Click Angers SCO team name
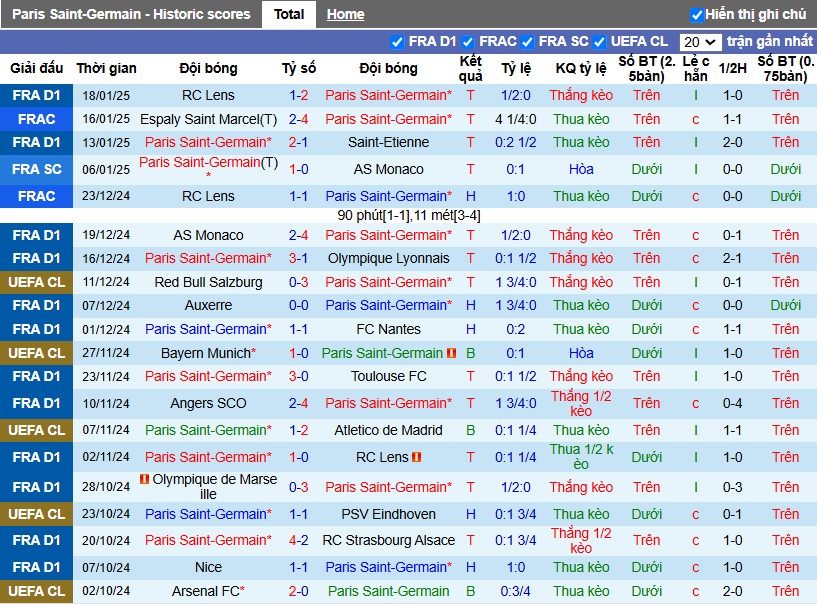This screenshot has width=817, height=604. coord(208,403)
